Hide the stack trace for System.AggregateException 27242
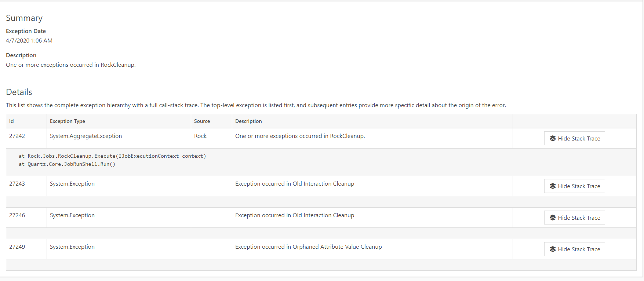Screen dimensions: 644x281 (x=574, y=138)
